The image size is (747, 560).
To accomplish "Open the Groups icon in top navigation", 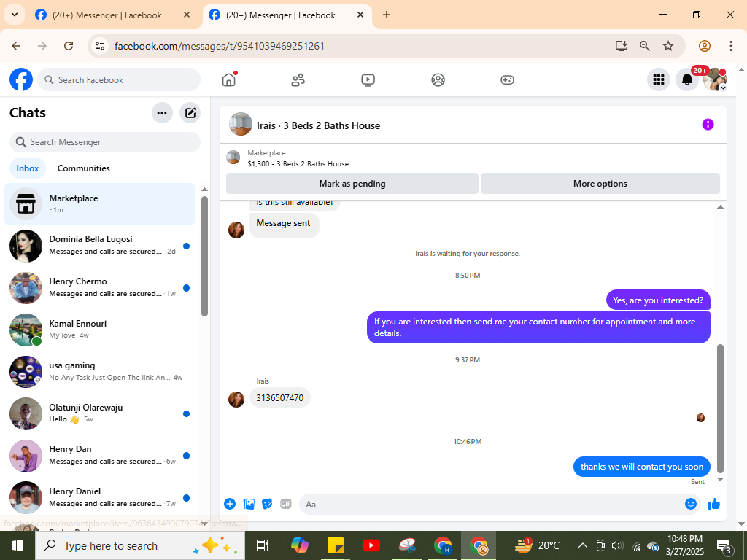I will [x=438, y=80].
